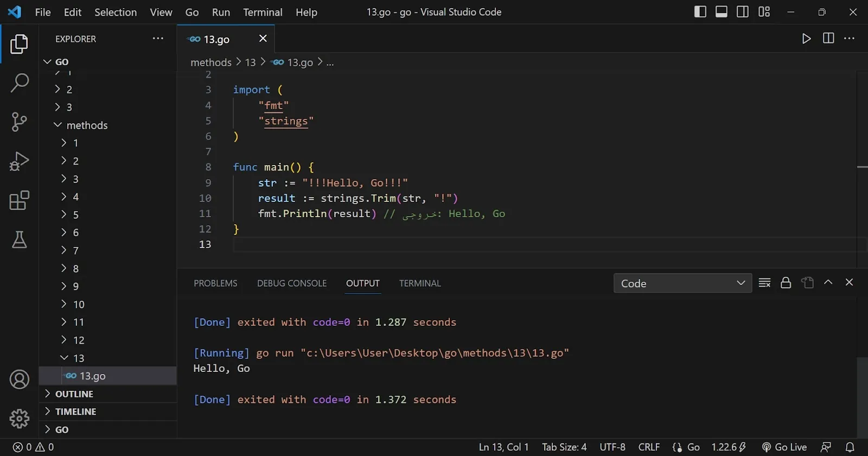Click the feedback icon in status bar
The image size is (868, 456).
pos(826,447)
